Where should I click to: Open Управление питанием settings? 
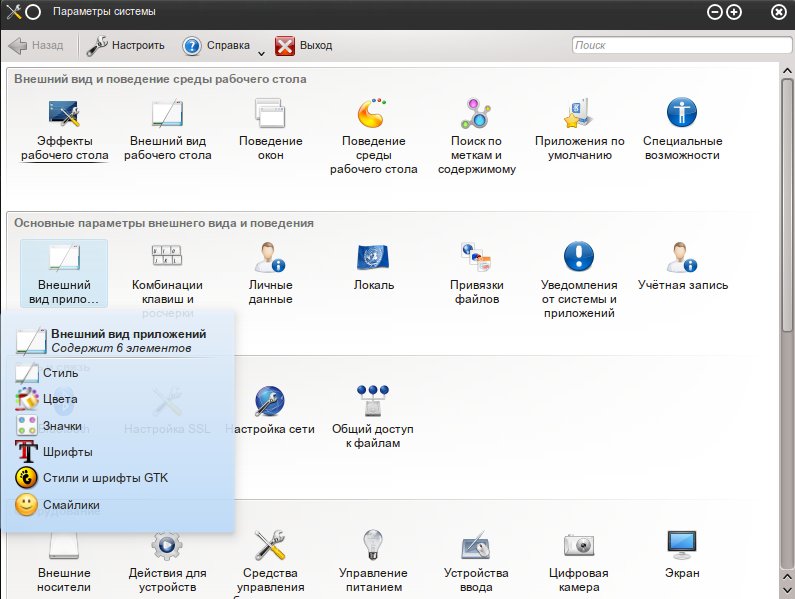click(373, 546)
